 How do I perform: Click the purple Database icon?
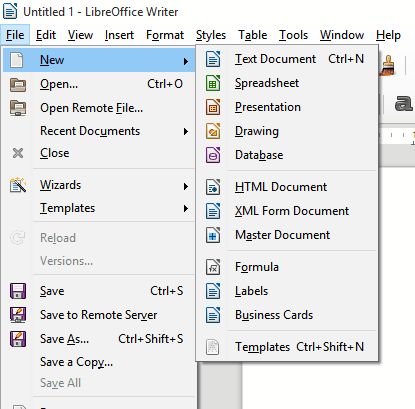pos(213,155)
